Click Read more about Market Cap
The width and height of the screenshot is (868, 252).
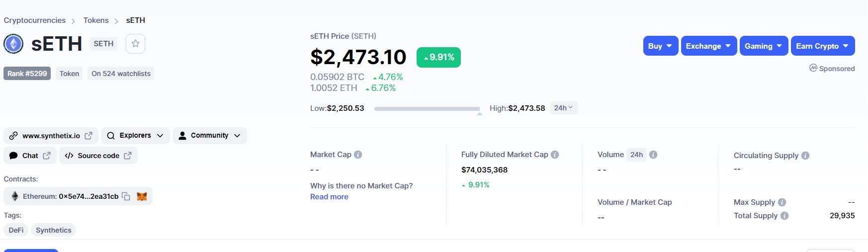coord(329,197)
